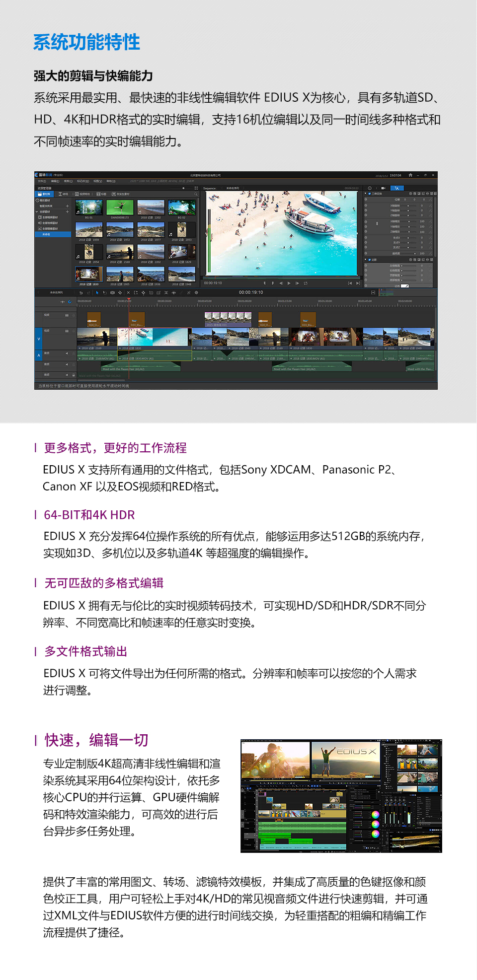477x980 pixels.
Task: Select the green-screen dancer clip DAN0000B173
Action: [x=119, y=207]
